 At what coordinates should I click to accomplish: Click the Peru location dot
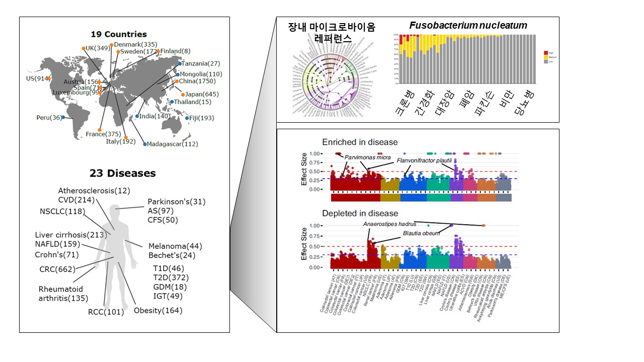coord(62,118)
